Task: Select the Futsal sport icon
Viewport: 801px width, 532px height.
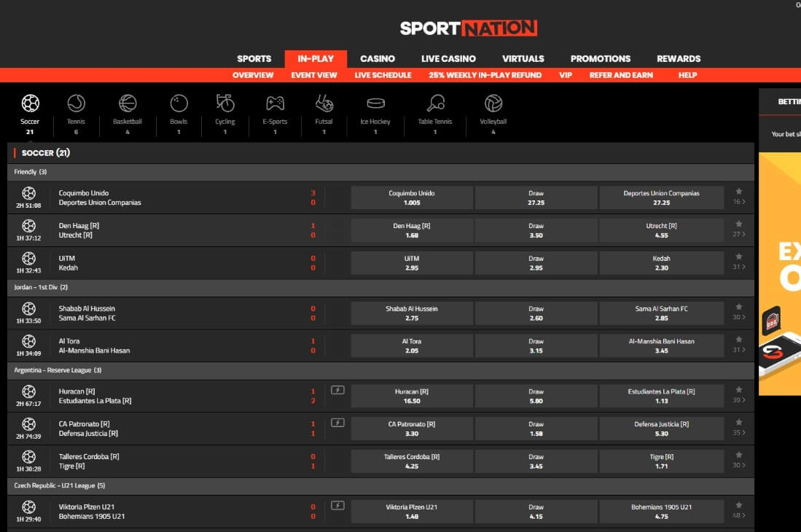Action: (324, 103)
